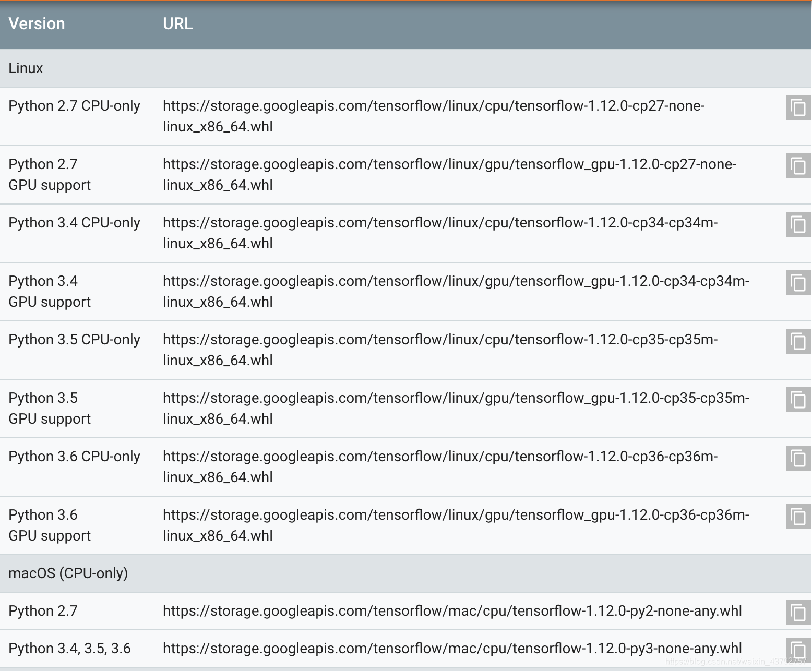Click the Linux section heading row
Screen dimensions: 812x671
click(x=405, y=68)
